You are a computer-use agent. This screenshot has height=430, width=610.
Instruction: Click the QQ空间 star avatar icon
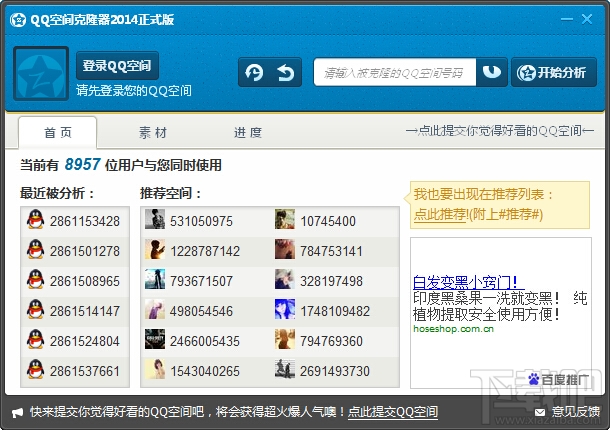41,74
